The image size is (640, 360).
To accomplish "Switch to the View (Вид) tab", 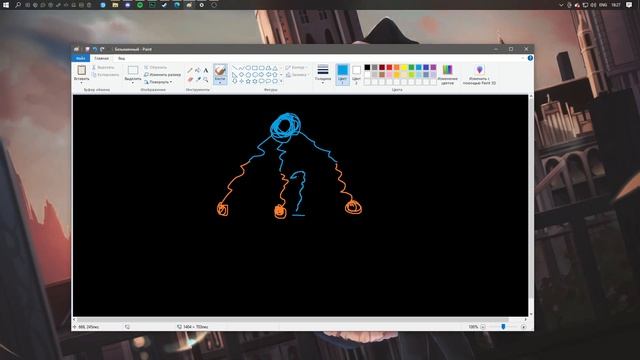I will point(122,58).
